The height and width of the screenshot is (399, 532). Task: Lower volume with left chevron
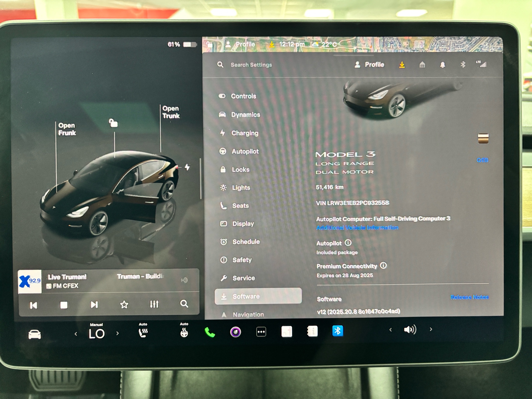391,330
